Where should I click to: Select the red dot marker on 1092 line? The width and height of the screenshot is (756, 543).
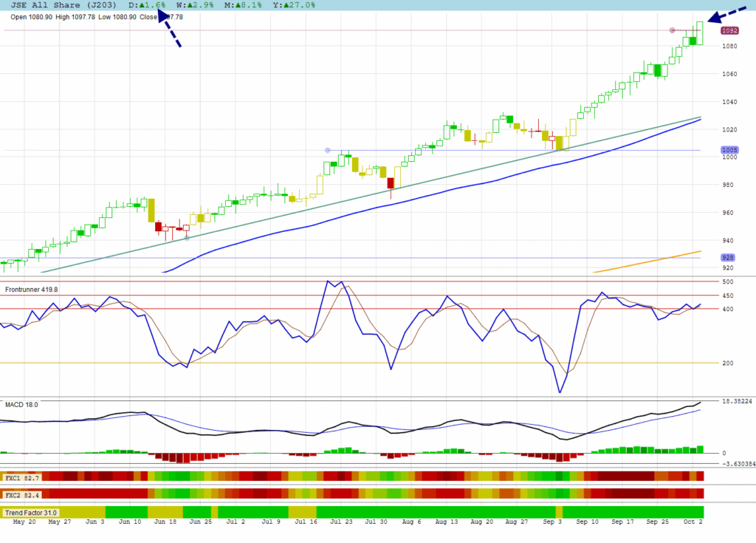coord(672,30)
